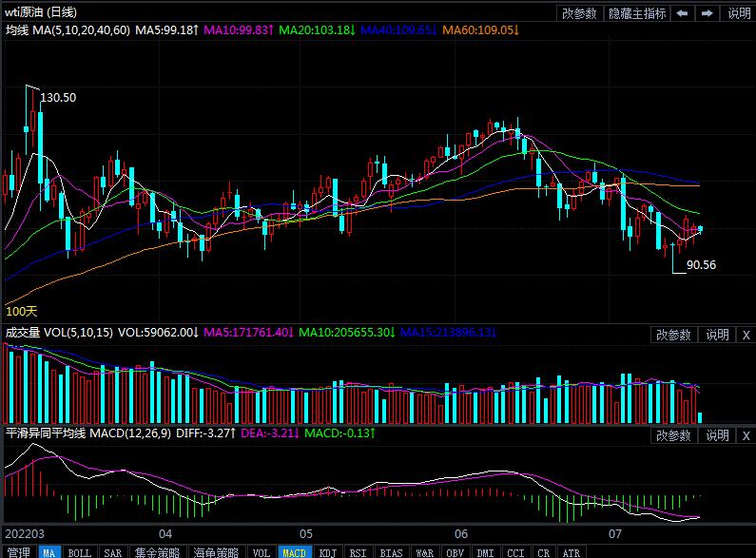Select the VOL indicator tab
The height and width of the screenshot is (558, 756).
(x=262, y=552)
